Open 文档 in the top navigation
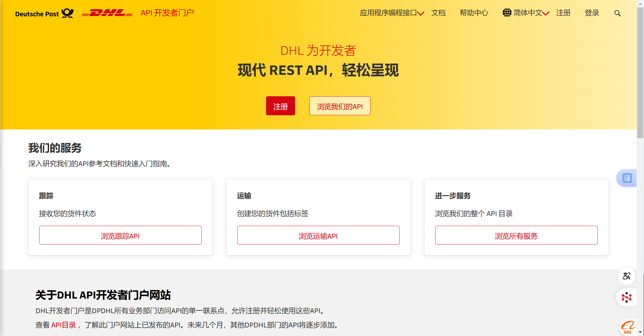This screenshot has height=336, width=644. (x=438, y=13)
